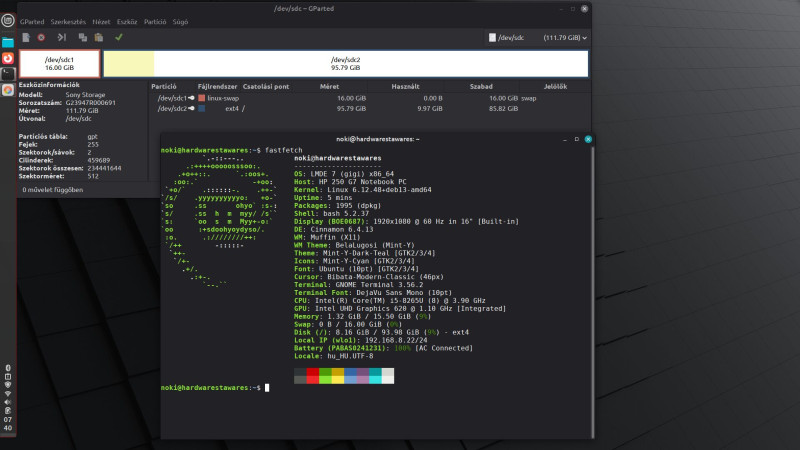Click the Csatolási pont column header
Screen dimensions: 800x450
pyautogui.click(x=266, y=87)
